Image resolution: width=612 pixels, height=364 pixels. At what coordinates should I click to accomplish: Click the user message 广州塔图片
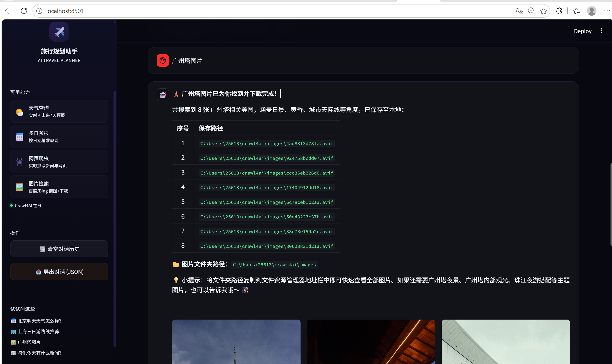point(187,61)
